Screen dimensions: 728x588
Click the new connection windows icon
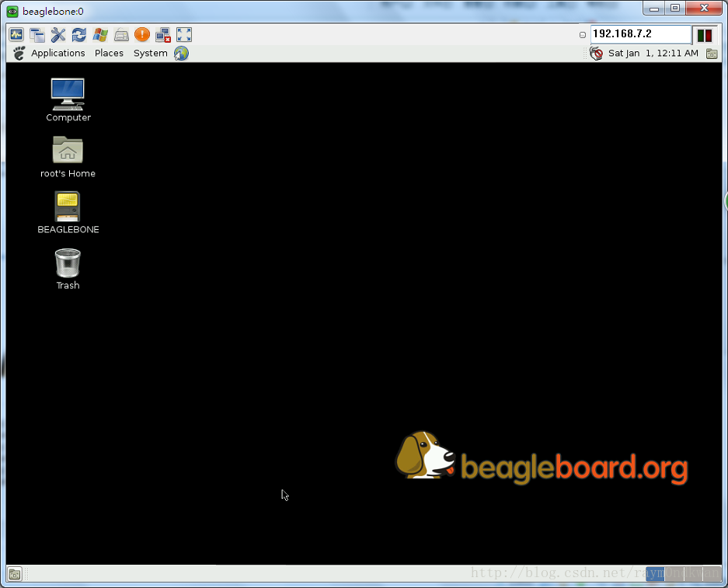[x=37, y=35]
